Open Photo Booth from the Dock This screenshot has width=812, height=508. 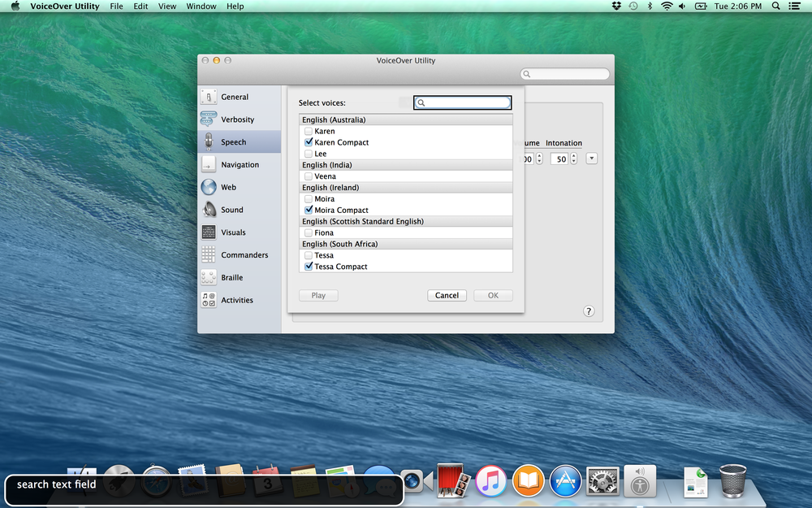453,480
